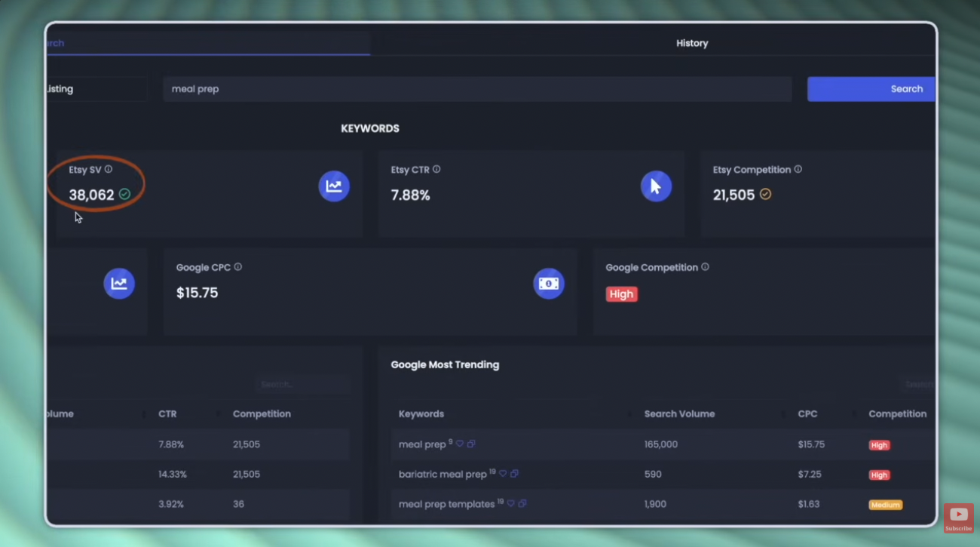
Task: Sort the table by the CPC column
Action: pos(807,413)
